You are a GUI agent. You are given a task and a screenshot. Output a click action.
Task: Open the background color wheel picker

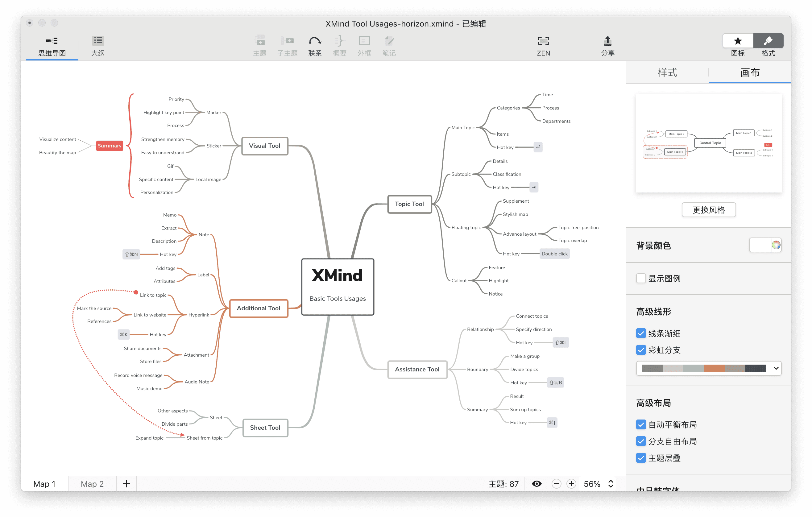point(776,245)
